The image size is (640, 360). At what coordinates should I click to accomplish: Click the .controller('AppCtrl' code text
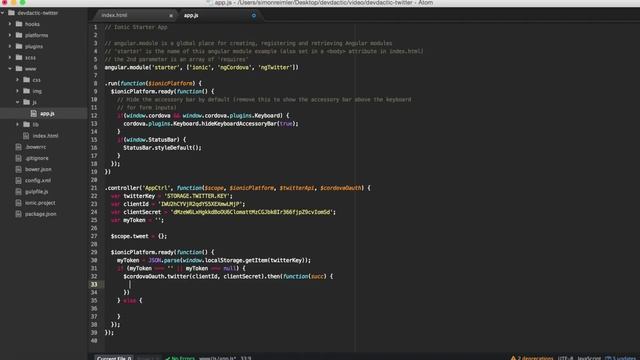pyautogui.click(x=138, y=188)
